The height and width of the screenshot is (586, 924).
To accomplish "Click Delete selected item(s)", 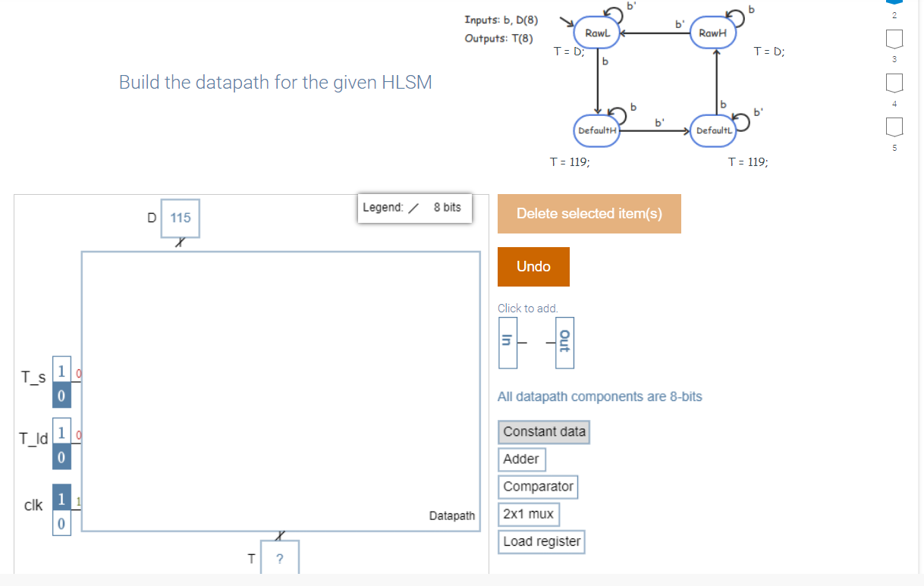I will point(589,214).
